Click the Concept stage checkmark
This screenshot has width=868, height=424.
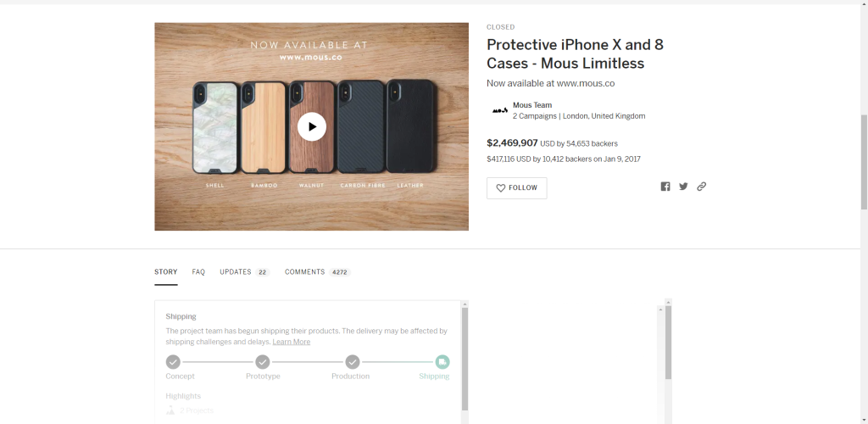(173, 362)
